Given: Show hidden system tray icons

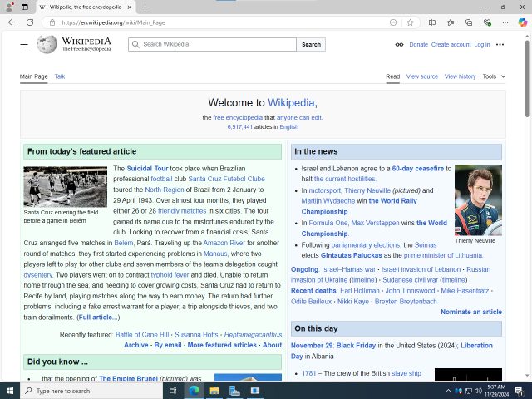Looking at the screenshot, I should (x=448, y=391).
